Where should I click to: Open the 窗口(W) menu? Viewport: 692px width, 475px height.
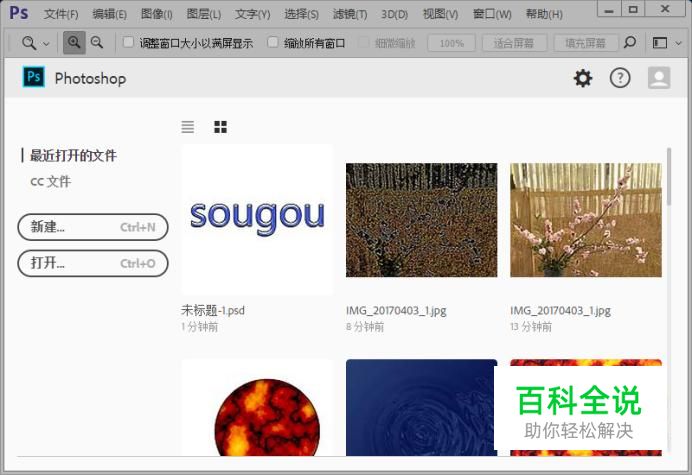492,14
